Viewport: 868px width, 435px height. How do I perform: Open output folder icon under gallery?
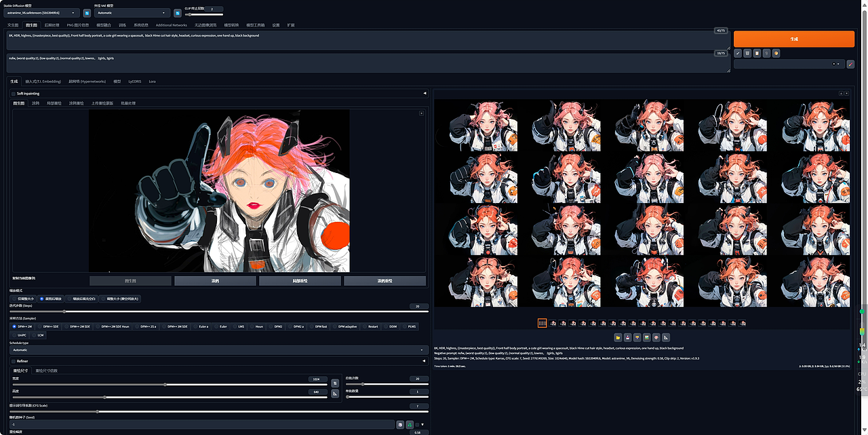pyautogui.click(x=618, y=337)
